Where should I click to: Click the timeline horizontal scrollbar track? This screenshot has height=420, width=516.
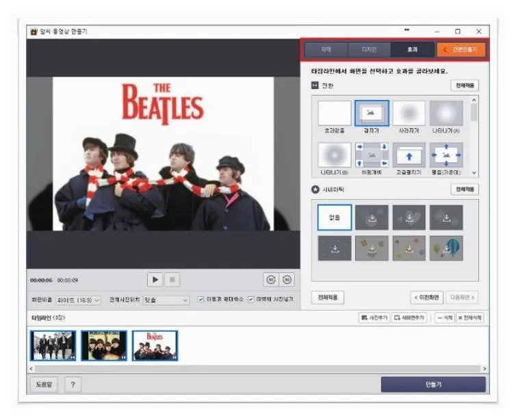[257, 369]
